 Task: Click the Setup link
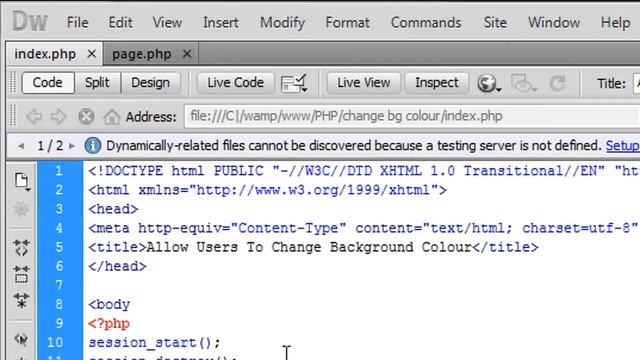622,146
